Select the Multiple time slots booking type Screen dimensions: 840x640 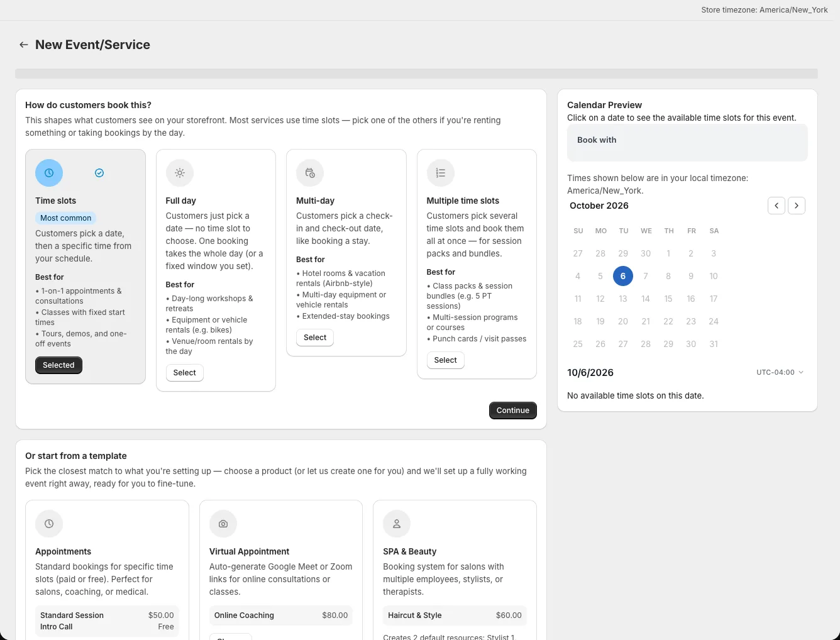(445, 360)
